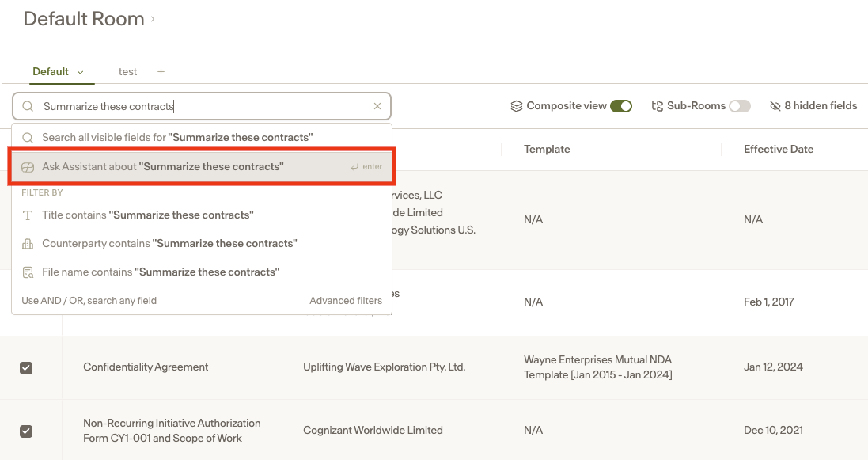Filter by Title contains Summarize these contracts

click(202, 215)
